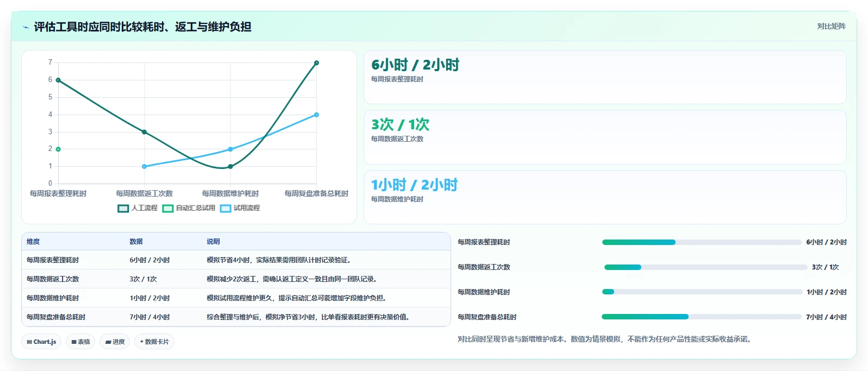
Task: Toggle the 自动汇总试用 legend entry
Action: point(189,208)
